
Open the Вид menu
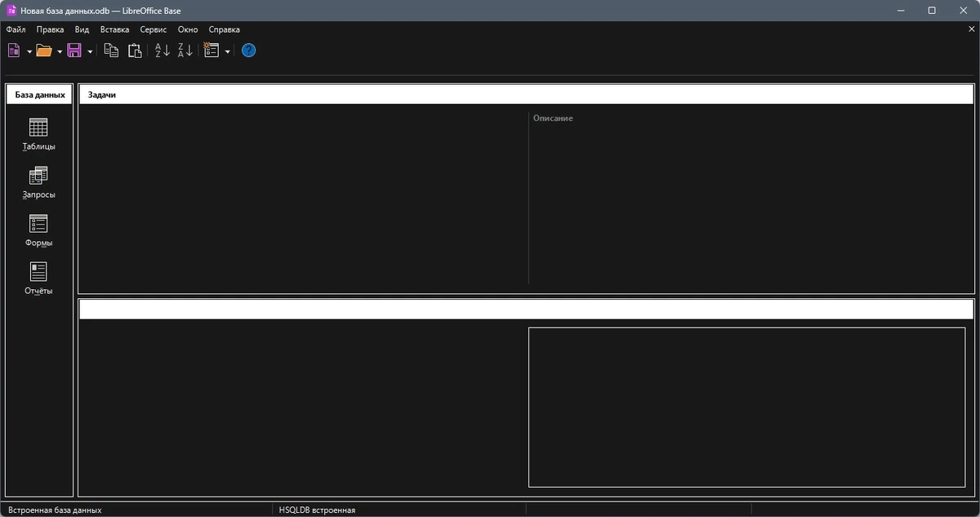82,29
